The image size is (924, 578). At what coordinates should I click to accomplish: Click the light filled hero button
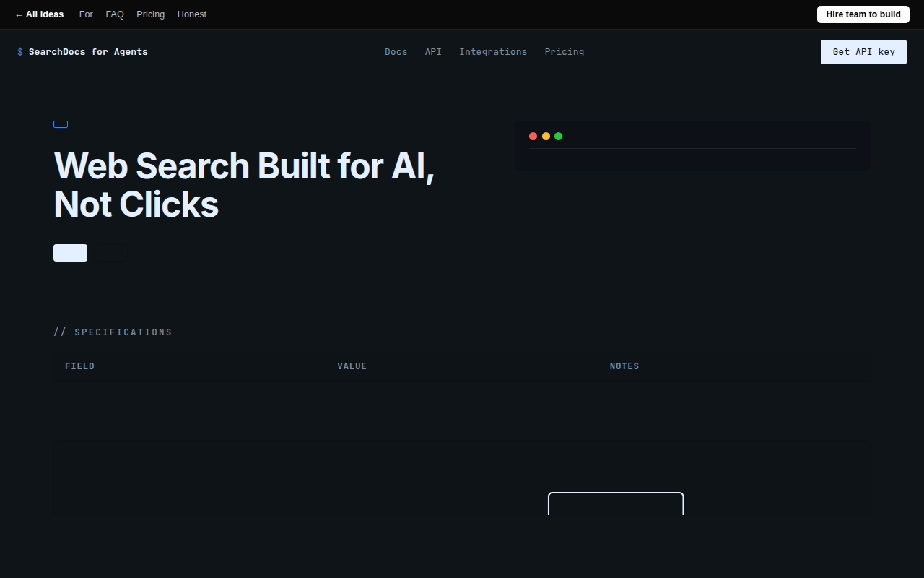70,253
